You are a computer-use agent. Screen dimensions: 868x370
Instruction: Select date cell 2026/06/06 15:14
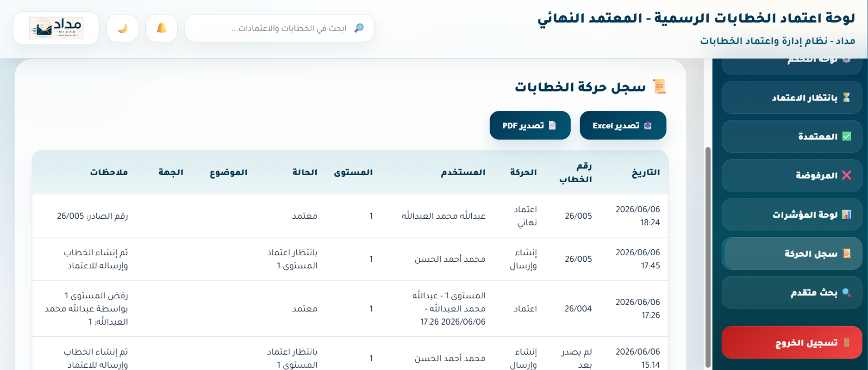[x=637, y=358]
